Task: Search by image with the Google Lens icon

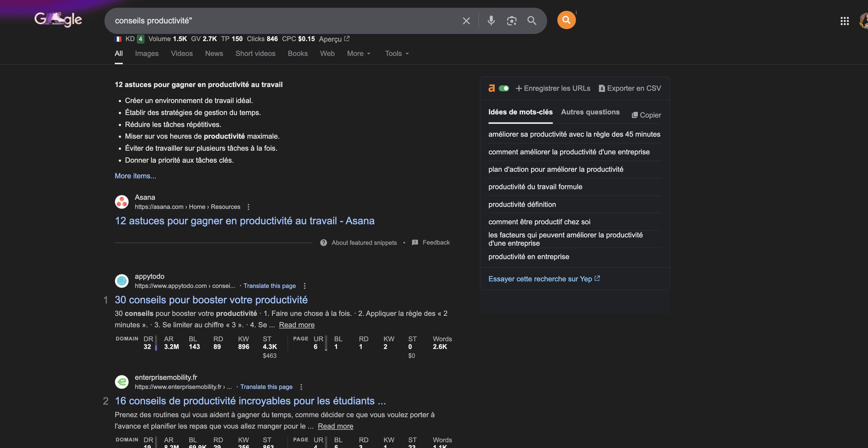Action: (x=512, y=21)
